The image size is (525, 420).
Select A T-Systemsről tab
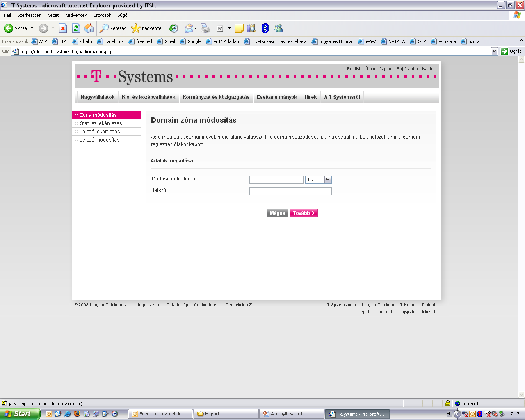coord(342,97)
